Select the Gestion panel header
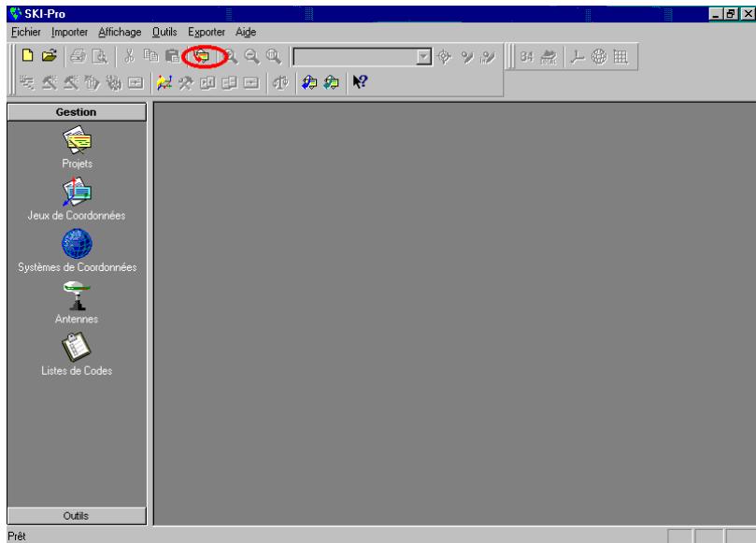This screenshot has width=756, height=543. [77, 112]
